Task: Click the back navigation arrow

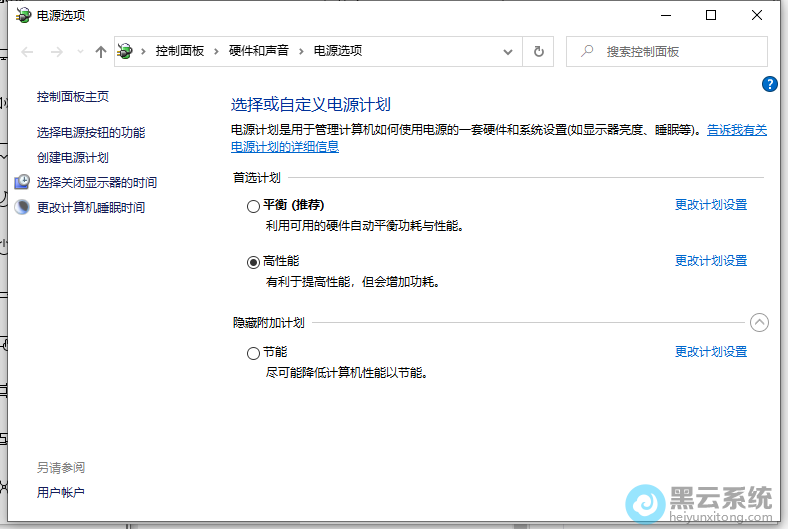Action: point(27,51)
